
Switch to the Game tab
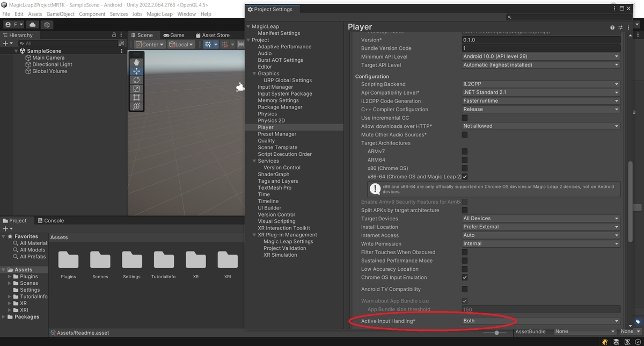pyautogui.click(x=173, y=35)
